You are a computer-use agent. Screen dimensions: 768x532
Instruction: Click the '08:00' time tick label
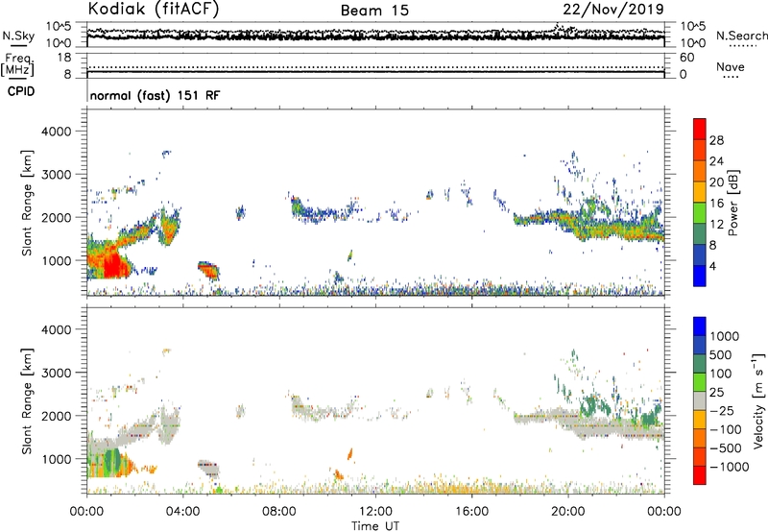(279, 512)
